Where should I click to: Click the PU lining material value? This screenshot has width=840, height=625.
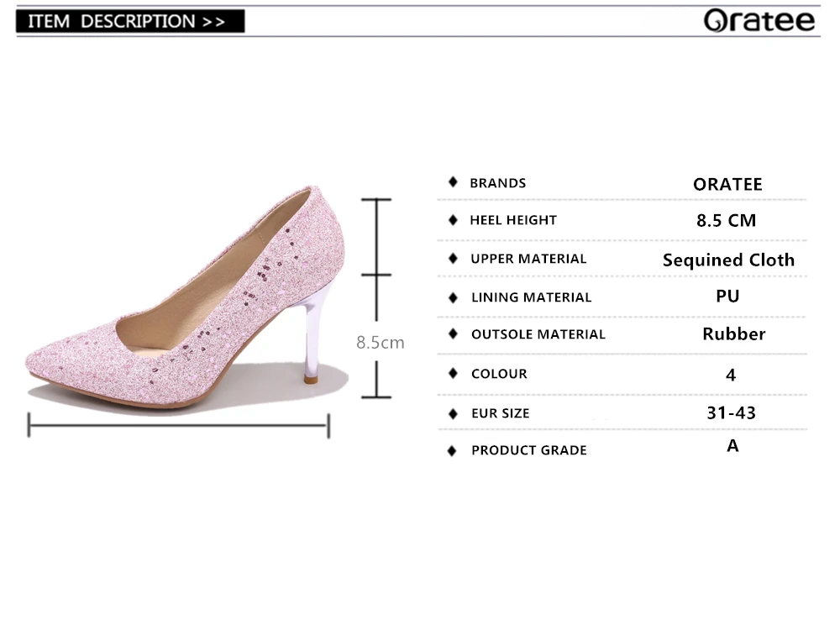click(727, 297)
